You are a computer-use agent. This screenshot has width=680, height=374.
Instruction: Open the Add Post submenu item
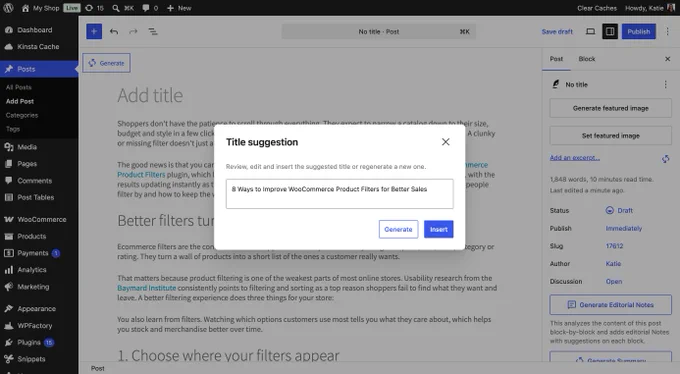20,101
